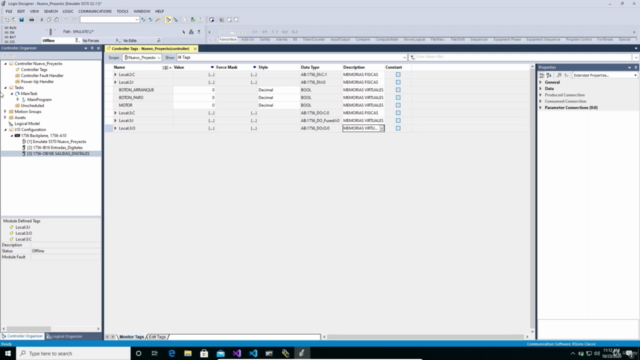The height and width of the screenshot is (360, 640).
Task: Toggle Constant checkbox for Local:3:O
Action: click(398, 128)
